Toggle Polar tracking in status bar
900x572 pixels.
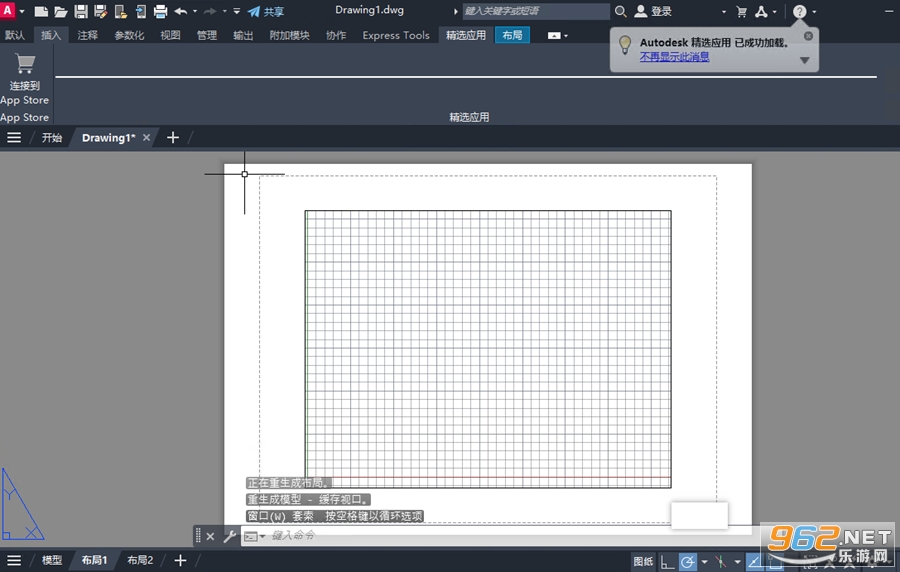click(x=688, y=562)
